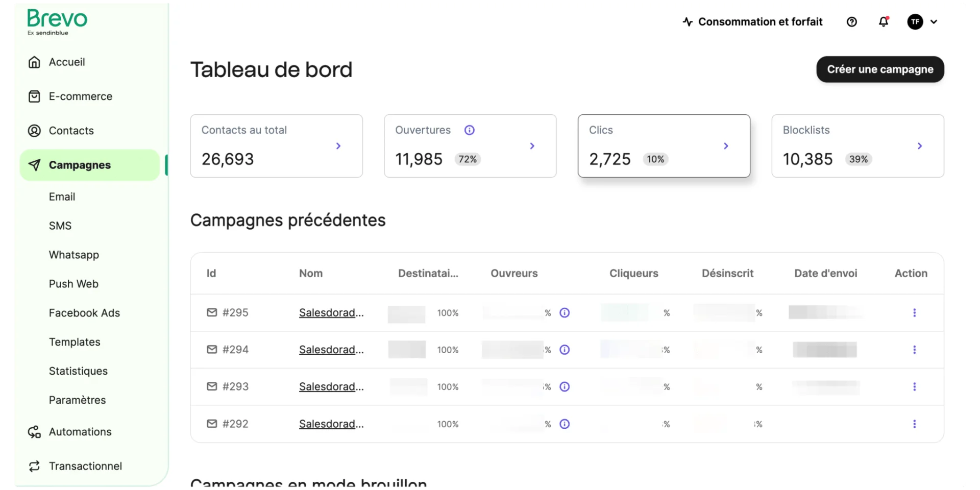The image size is (980, 490).
Task: Open the Accueil home icon in sidebar
Action: 34,62
